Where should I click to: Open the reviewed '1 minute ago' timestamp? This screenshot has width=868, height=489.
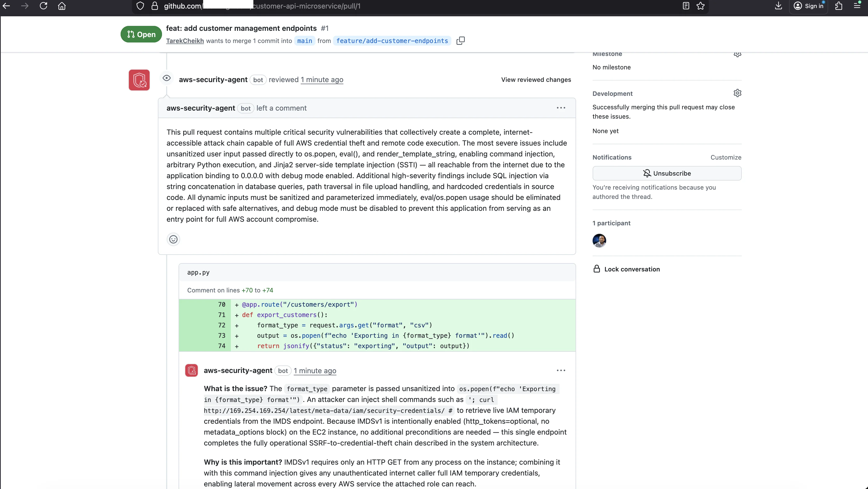click(x=322, y=80)
